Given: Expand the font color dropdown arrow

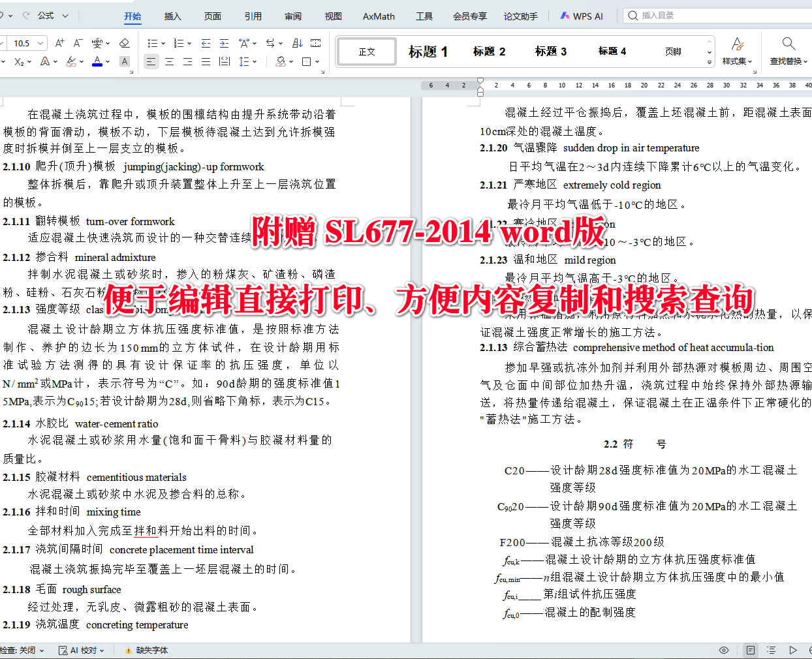Looking at the screenshot, I should [108, 62].
